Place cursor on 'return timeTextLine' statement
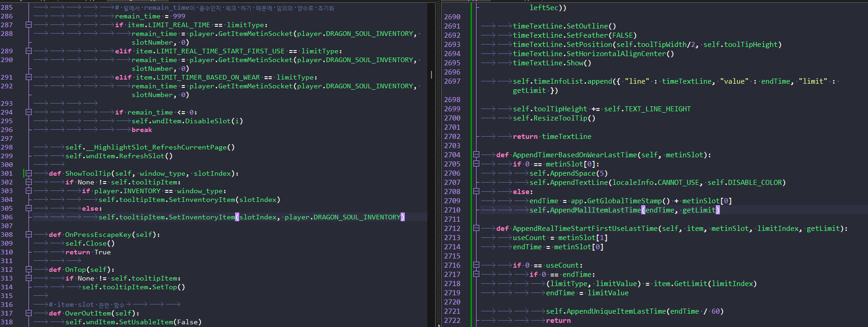This screenshot has height=327, width=868. pos(552,137)
